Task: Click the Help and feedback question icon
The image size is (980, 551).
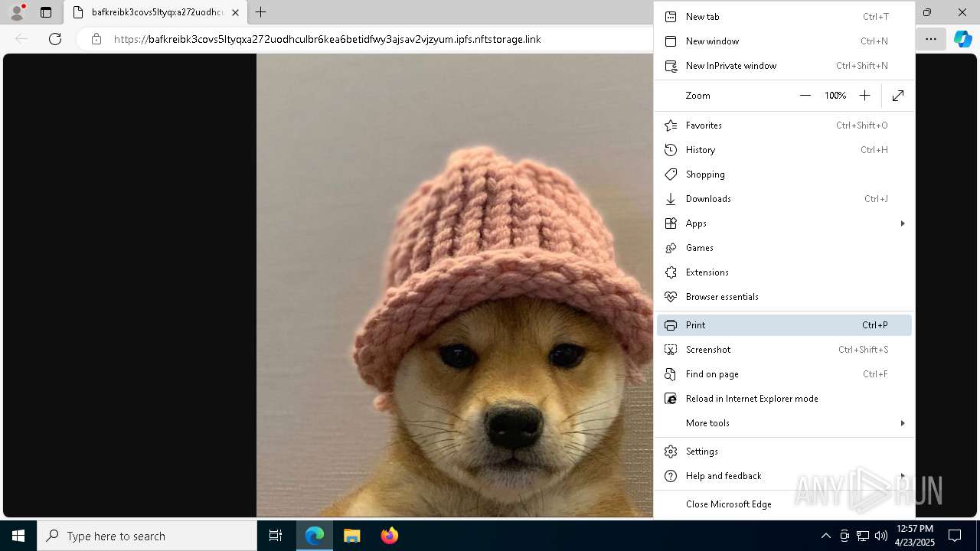Action: [671, 476]
